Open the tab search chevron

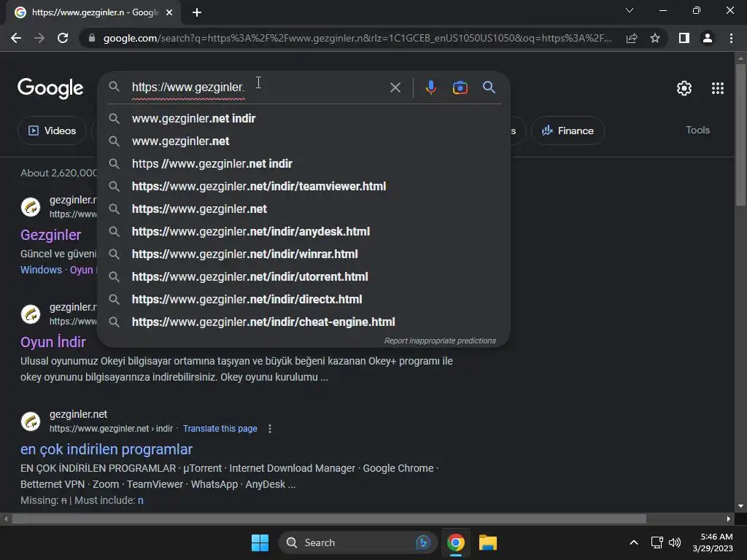pos(630,10)
